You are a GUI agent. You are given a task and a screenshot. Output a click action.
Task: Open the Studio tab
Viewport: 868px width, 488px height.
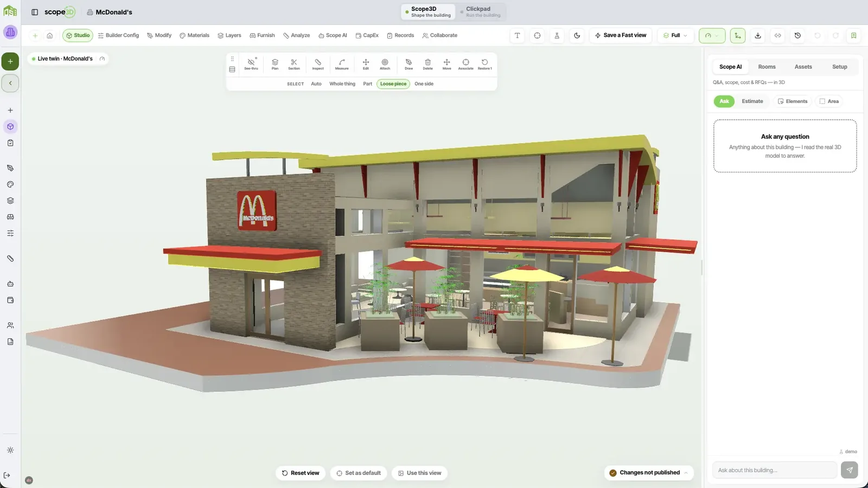tap(78, 35)
